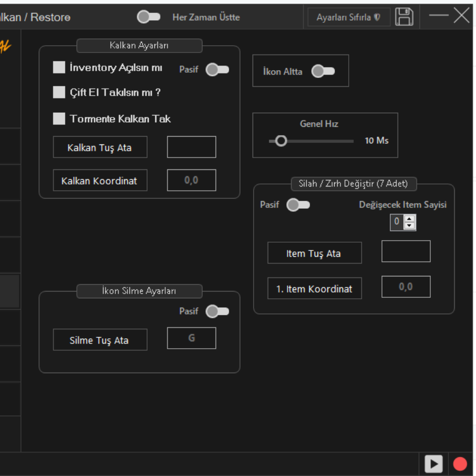Click Kalkan Koordinat button

pos(100,180)
